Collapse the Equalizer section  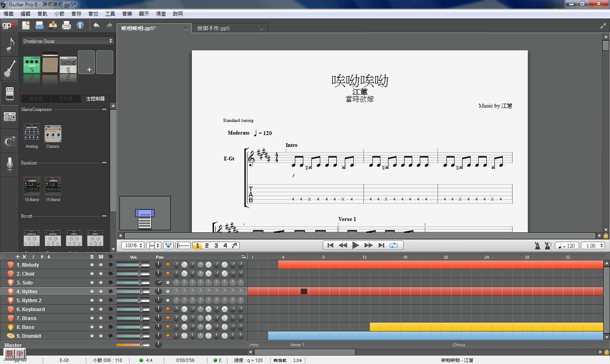tap(104, 163)
